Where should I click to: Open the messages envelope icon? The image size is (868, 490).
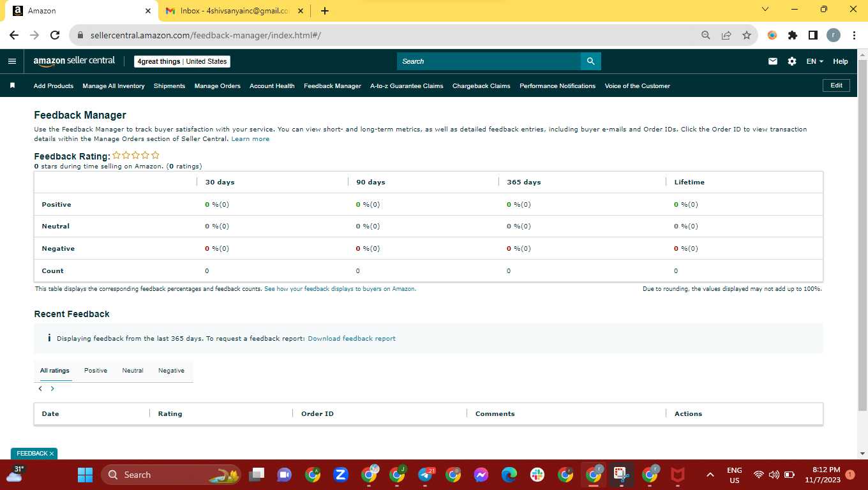click(x=773, y=61)
